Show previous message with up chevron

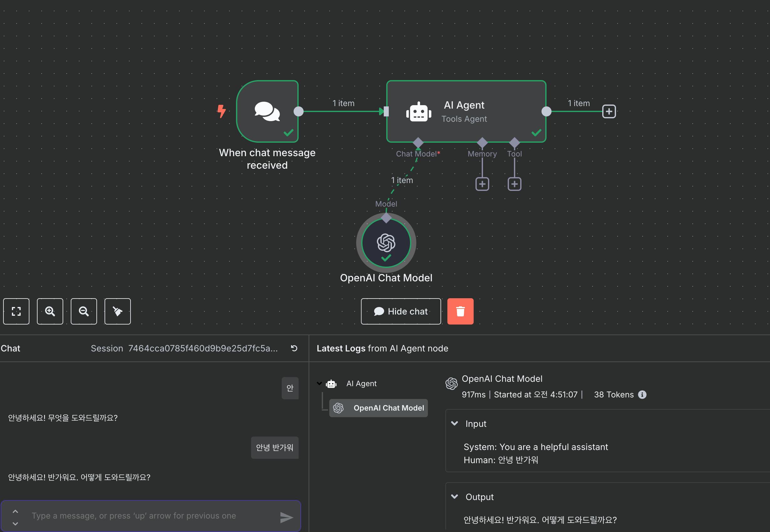click(15, 511)
